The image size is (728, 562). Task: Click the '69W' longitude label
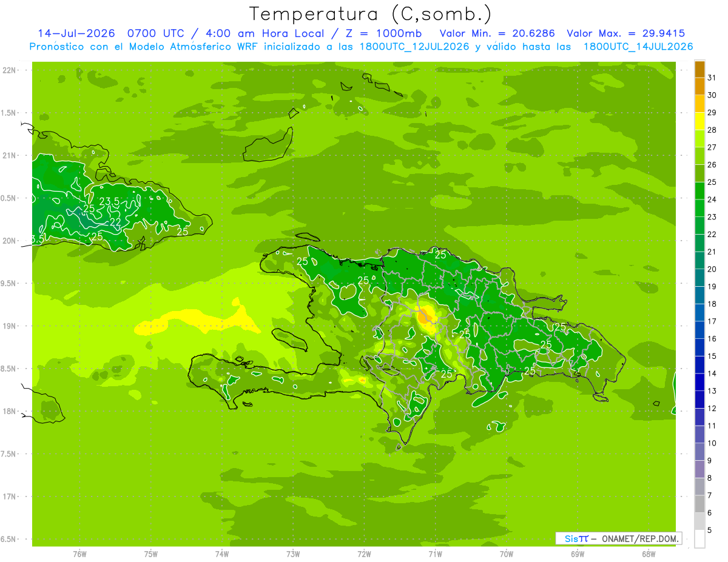tap(578, 554)
